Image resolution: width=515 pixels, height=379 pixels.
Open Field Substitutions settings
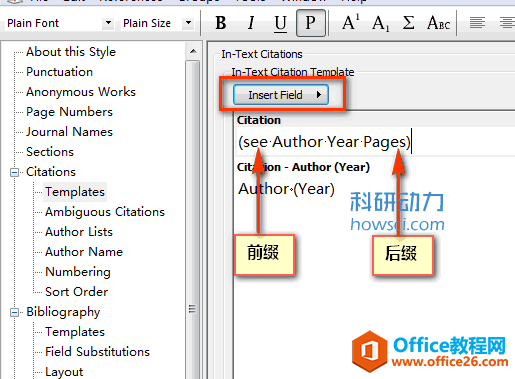(x=97, y=352)
